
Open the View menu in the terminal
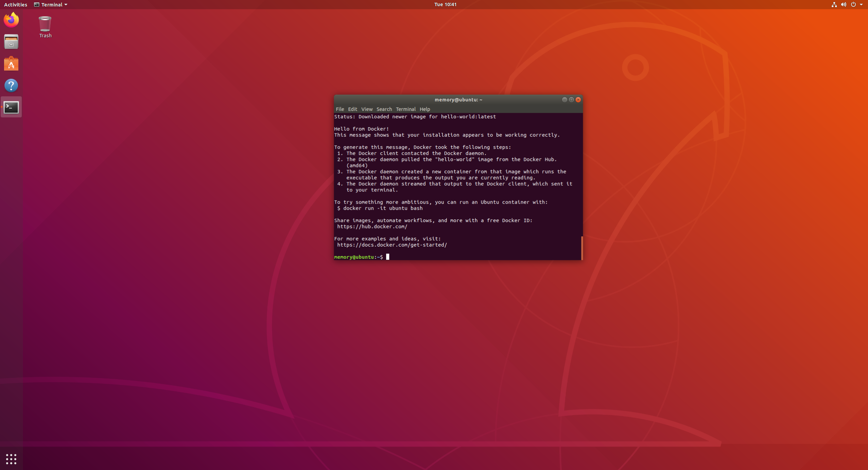pyautogui.click(x=367, y=109)
